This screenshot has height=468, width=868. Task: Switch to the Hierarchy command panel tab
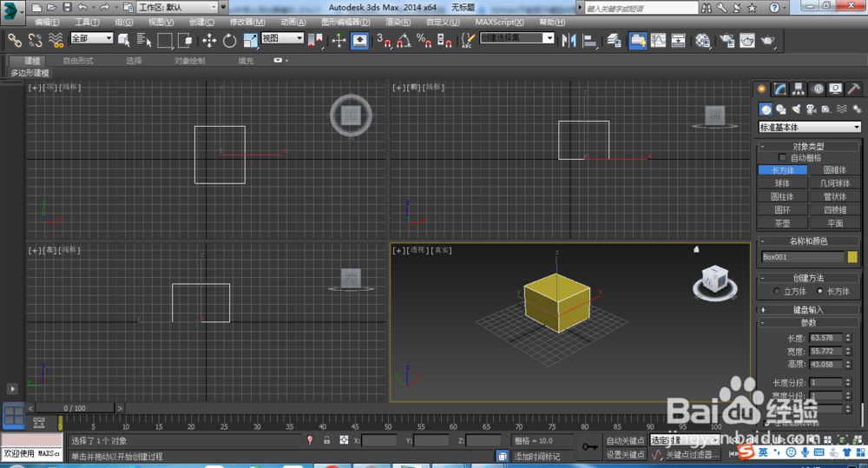pos(799,89)
